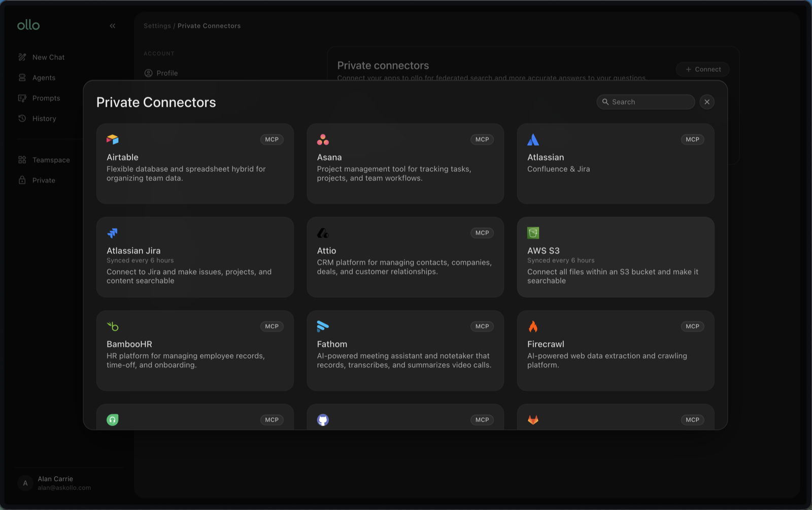This screenshot has width=812, height=510.
Task: Click the MCP badge on Firecrawl card
Action: click(692, 326)
